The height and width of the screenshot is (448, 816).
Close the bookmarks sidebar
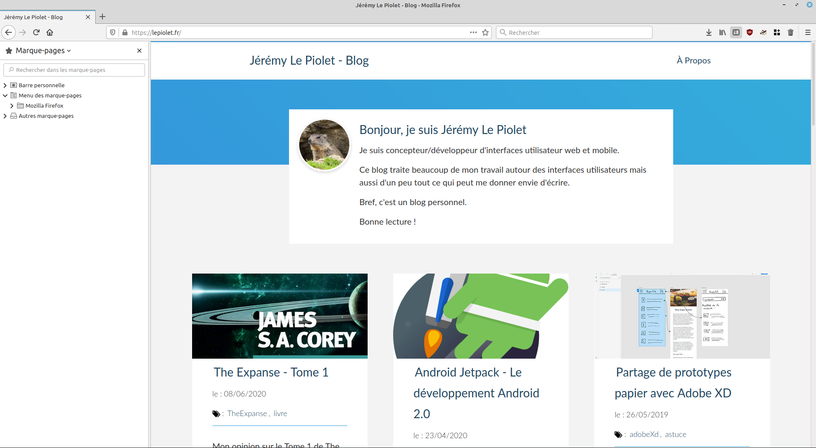point(139,50)
